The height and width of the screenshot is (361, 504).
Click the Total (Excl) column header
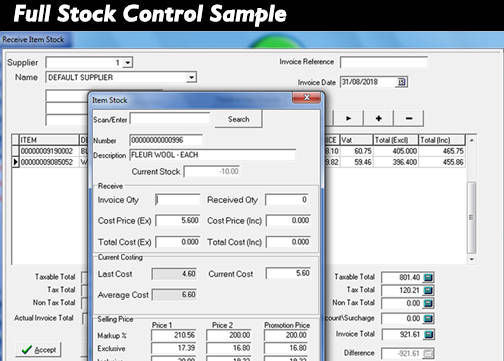(x=396, y=140)
